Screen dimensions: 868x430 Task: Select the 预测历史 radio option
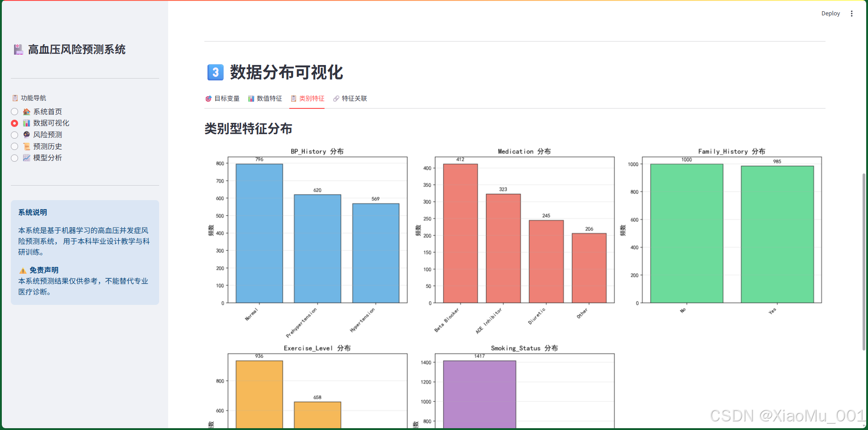[14, 146]
